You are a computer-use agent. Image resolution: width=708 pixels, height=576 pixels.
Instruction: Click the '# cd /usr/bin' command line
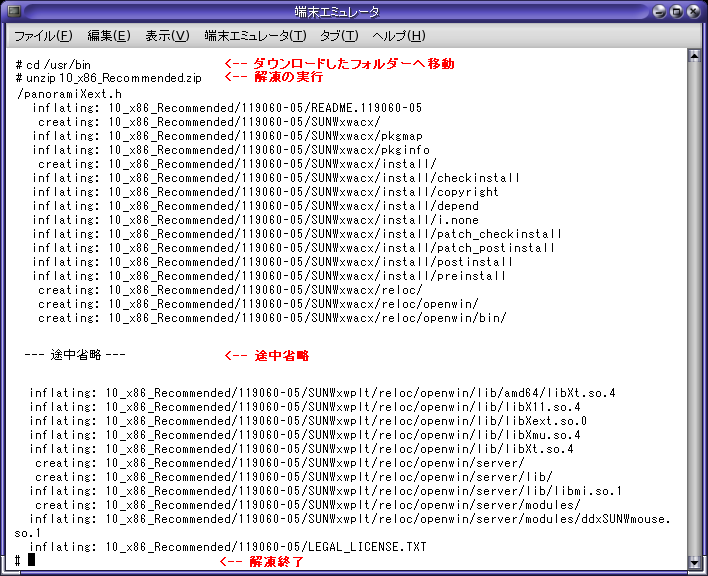53,65
